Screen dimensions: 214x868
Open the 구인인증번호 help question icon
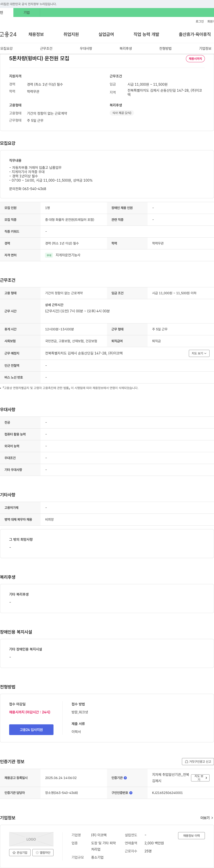(x=131, y=793)
